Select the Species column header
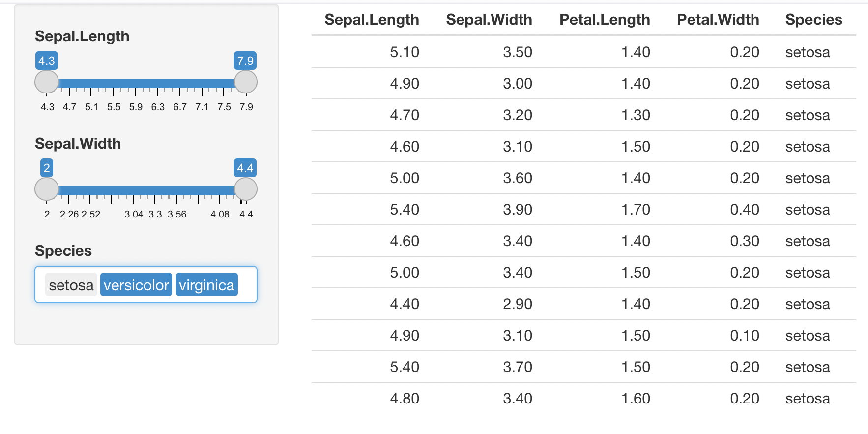This screenshot has width=868, height=434. pyautogui.click(x=813, y=20)
